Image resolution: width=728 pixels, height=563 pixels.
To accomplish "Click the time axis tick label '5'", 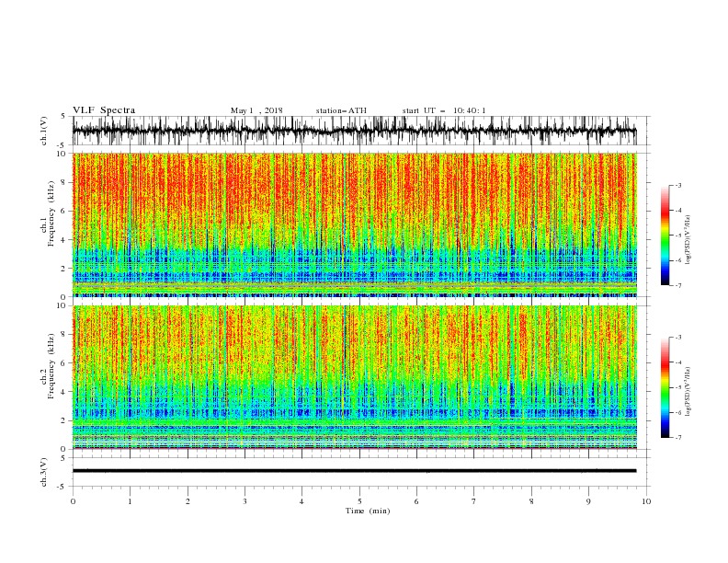I will 359,501.
